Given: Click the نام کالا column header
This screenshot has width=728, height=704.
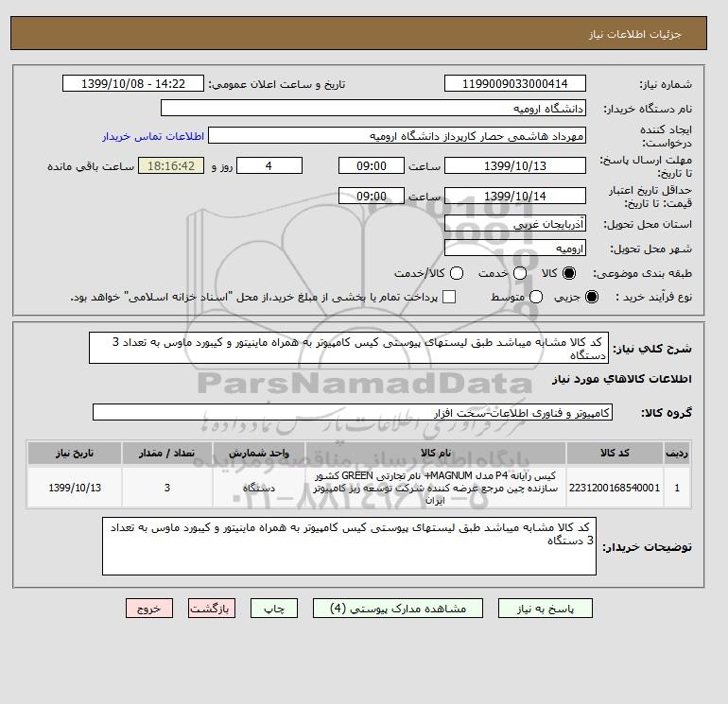Looking at the screenshot, I should [436, 453].
